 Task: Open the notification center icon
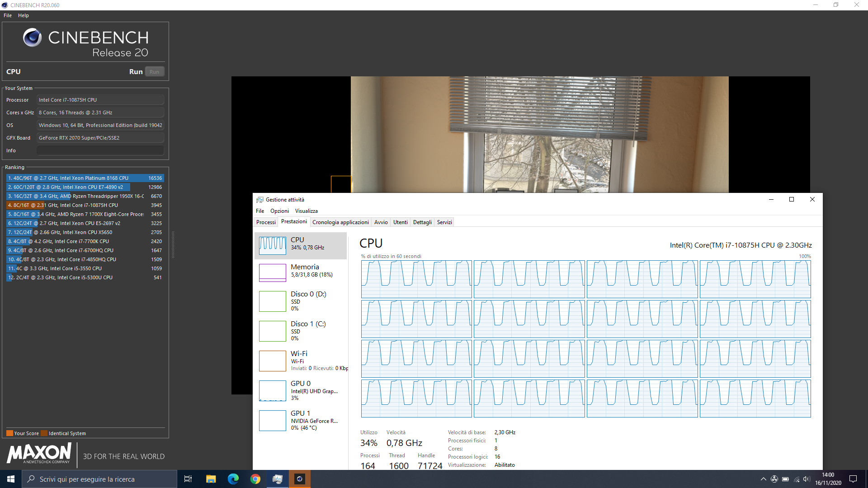point(853,479)
